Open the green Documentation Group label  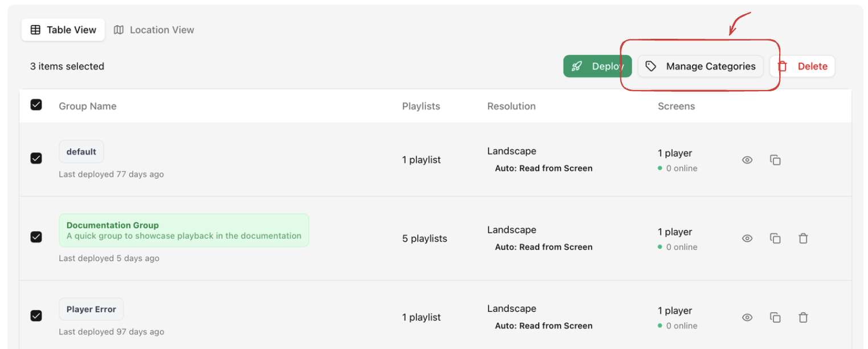click(183, 230)
